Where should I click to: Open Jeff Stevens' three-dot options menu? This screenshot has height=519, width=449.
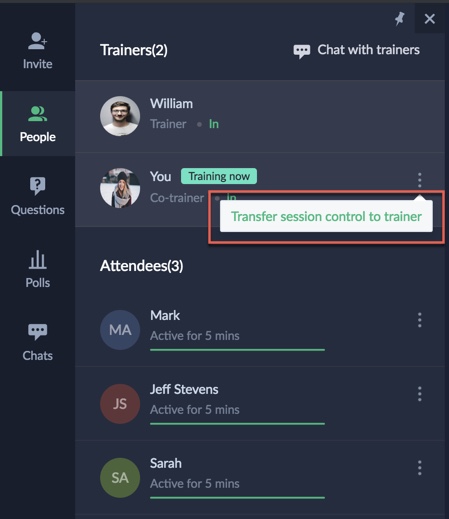(420, 394)
